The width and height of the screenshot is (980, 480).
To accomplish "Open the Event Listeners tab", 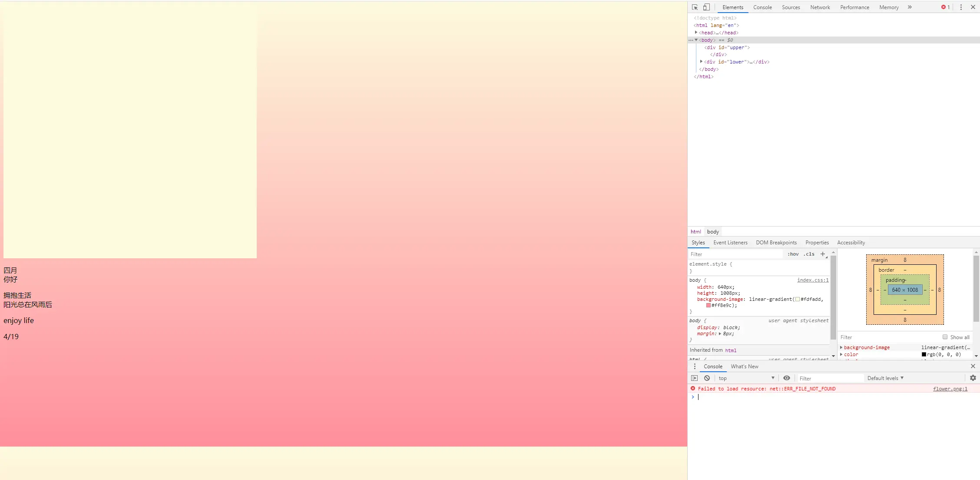I will [x=730, y=243].
